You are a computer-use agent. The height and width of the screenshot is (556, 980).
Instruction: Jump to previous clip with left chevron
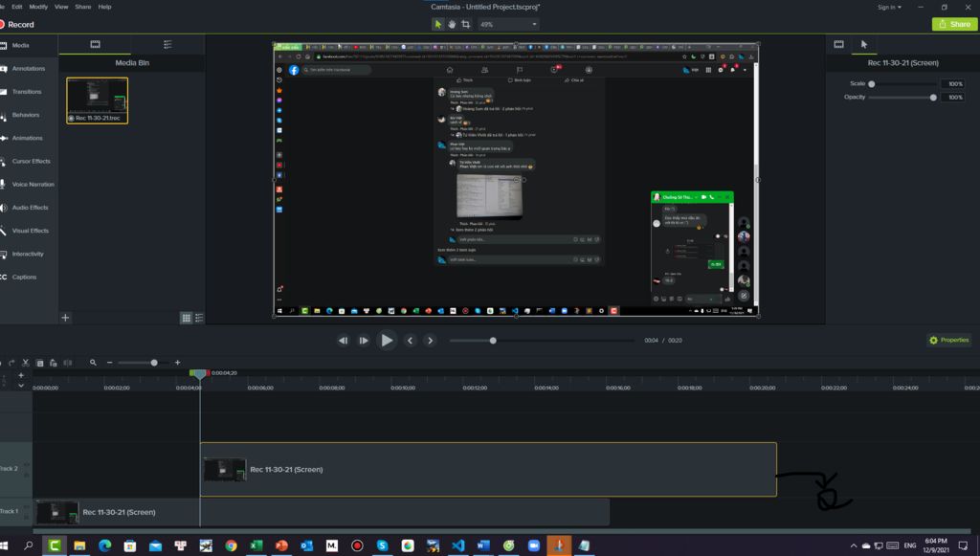410,341
